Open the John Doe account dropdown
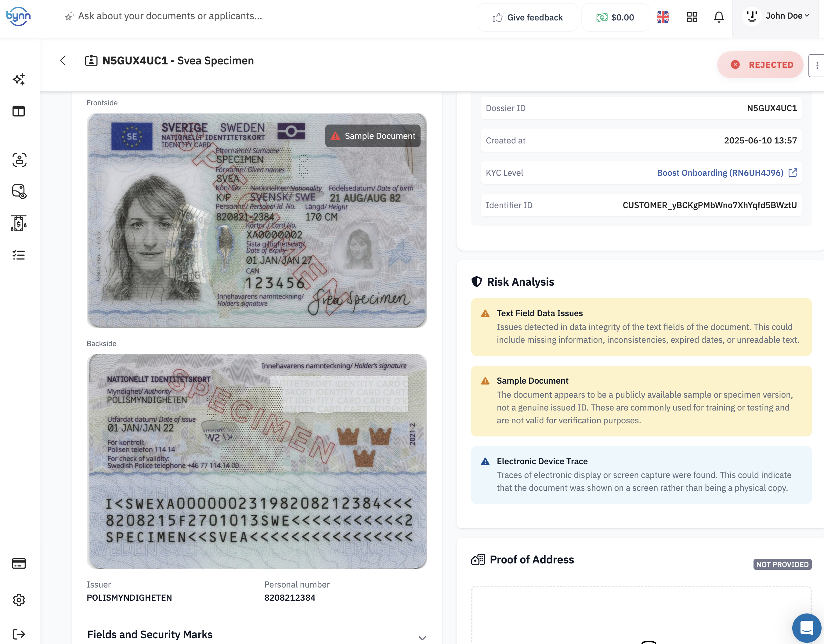This screenshot has width=824, height=644. tap(776, 16)
